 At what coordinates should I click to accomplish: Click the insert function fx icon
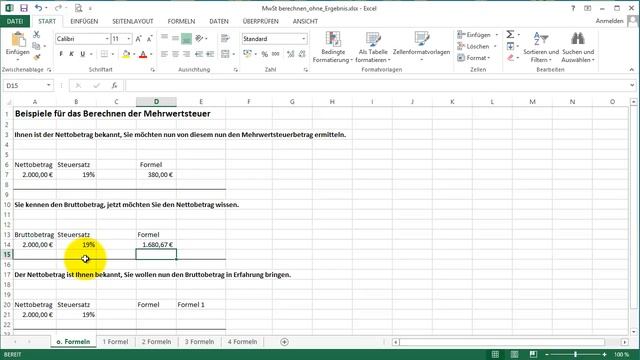coord(115,85)
